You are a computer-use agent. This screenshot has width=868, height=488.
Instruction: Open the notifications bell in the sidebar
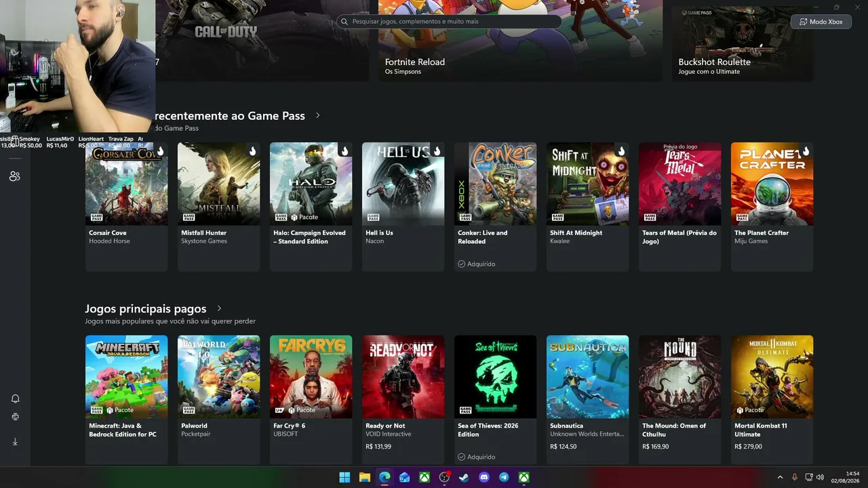[x=15, y=399]
